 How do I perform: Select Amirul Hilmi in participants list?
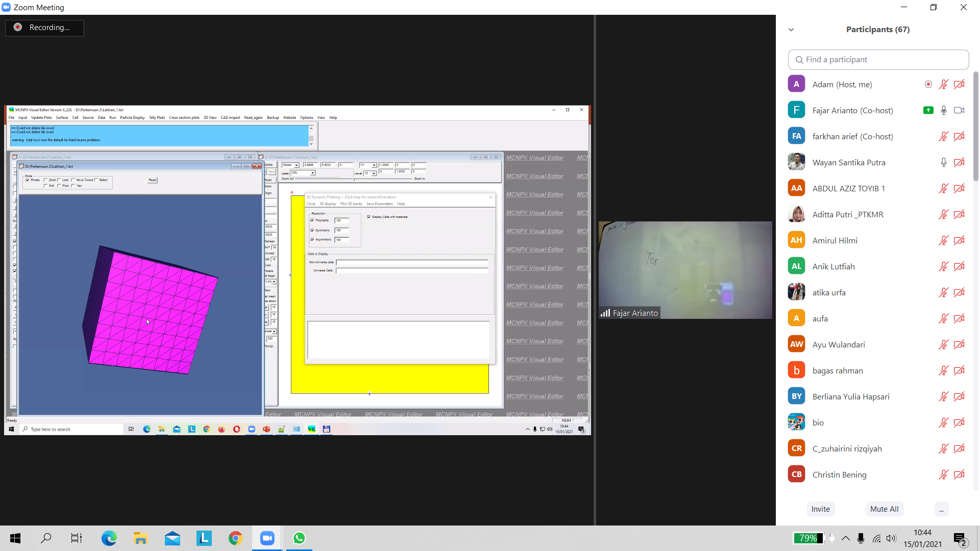pyautogui.click(x=835, y=240)
